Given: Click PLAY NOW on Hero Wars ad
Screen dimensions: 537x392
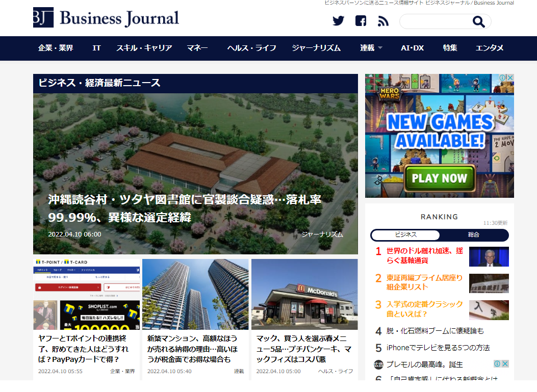Looking at the screenshot, I should click(440, 178).
